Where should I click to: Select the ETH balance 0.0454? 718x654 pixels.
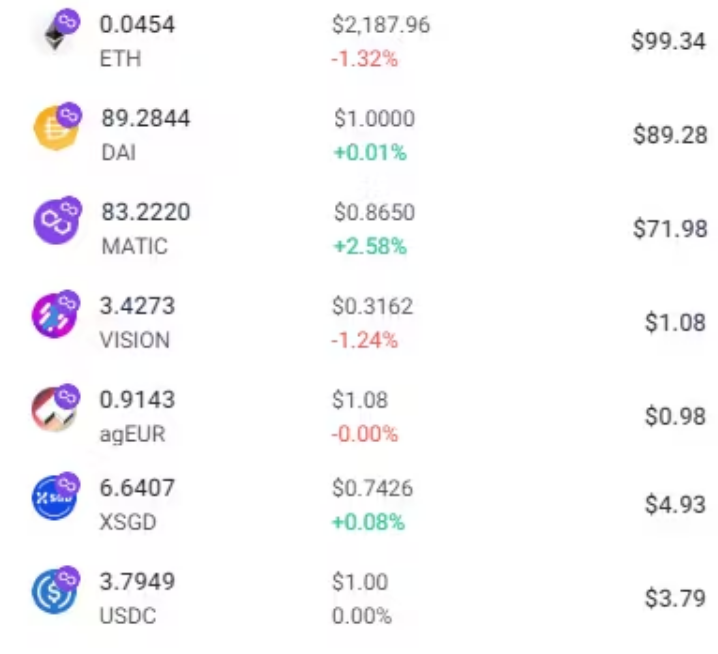click(x=137, y=25)
